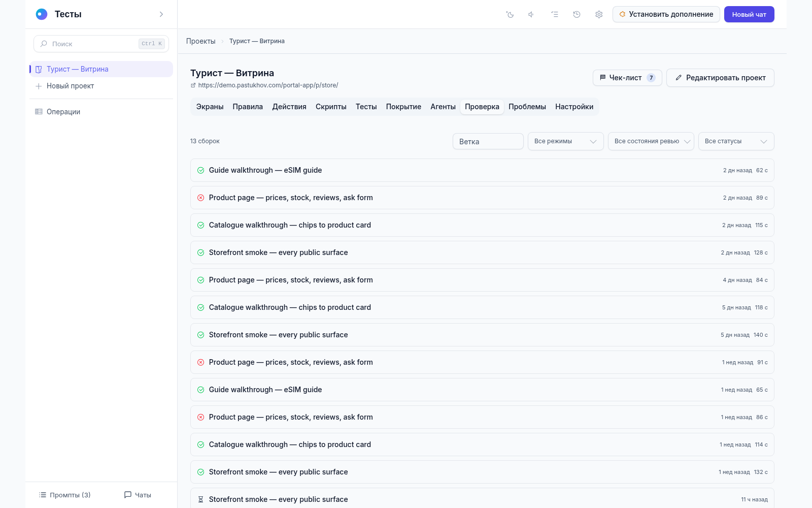This screenshot has height=508, width=812.
Task: Switch to the Настройки tab
Action: coord(574,107)
